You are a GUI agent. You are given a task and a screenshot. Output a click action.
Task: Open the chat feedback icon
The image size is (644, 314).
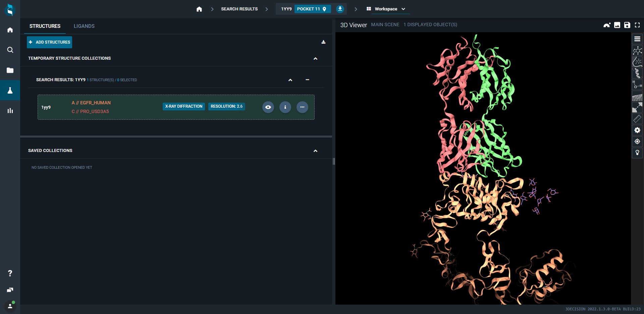pyautogui.click(x=10, y=290)
